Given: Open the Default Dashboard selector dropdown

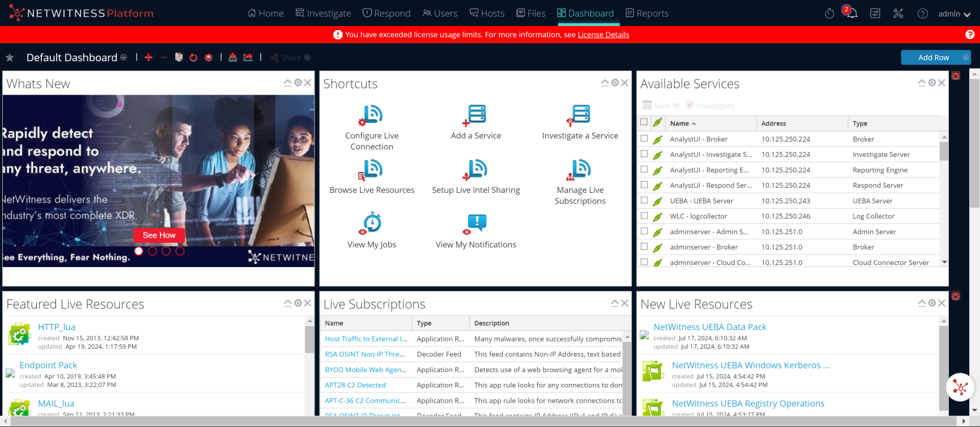Looking at the screenshot, I should pyautogui.click(x=124, y=57).
